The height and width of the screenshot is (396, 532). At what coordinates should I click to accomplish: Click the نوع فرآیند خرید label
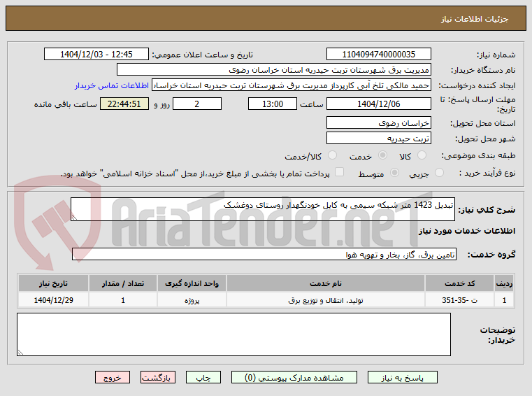[487, 173]
